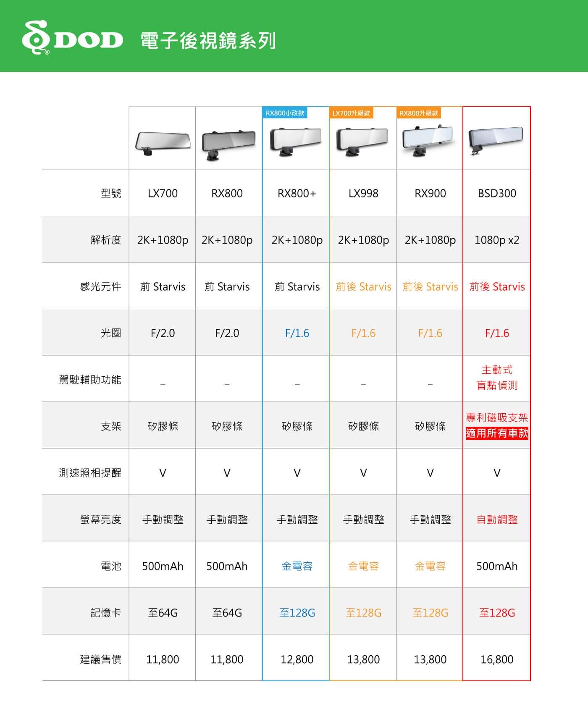Image resolution: width=588 pixels, height=714 pixels.
Task: Click LX998 orange 前後 Starvis cell
Action: point(363,287)
